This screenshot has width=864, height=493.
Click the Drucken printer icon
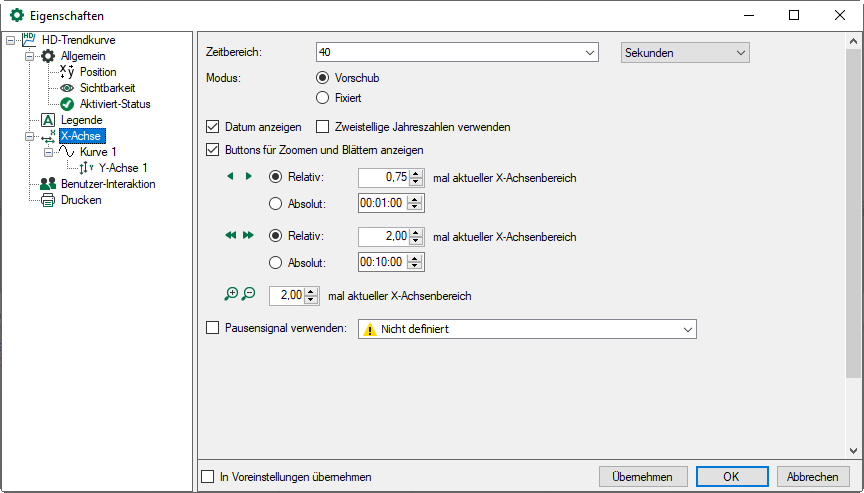(47, 200)
